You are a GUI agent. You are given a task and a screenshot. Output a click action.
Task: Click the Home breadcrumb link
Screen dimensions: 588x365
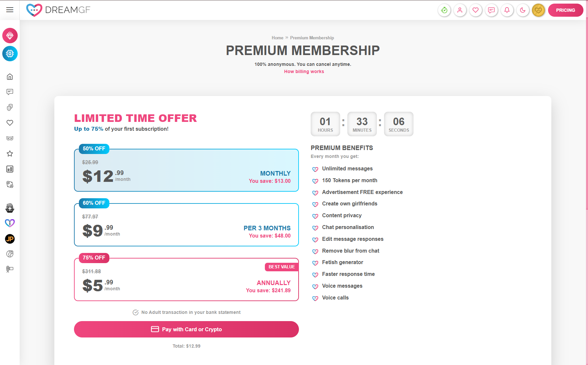click(277, 38)
